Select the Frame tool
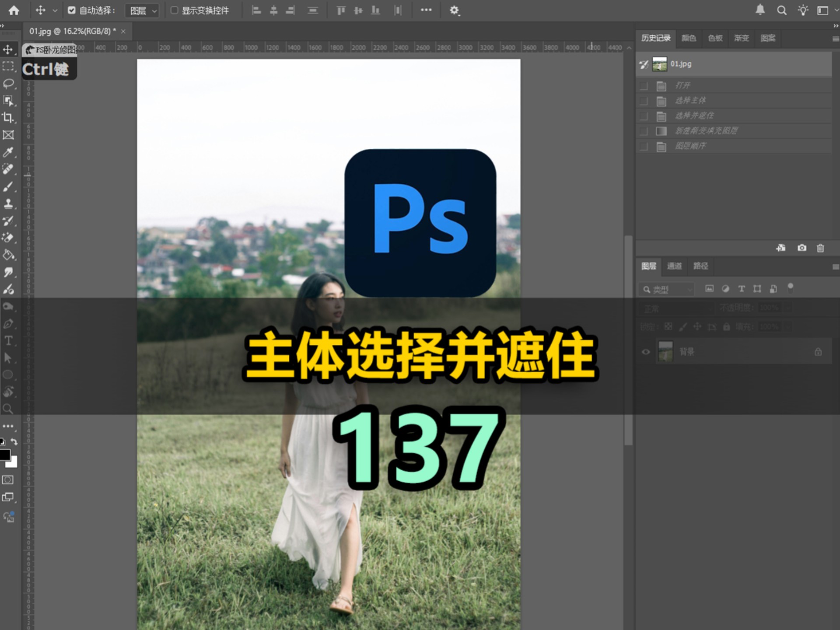Viewport: 840px width, 630px height. [x=8, y=135]
